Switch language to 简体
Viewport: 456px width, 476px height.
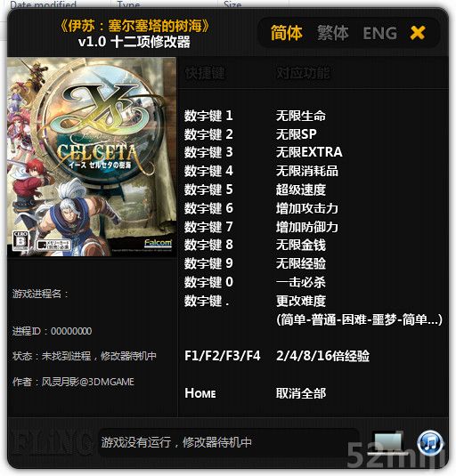pos(287,33)
